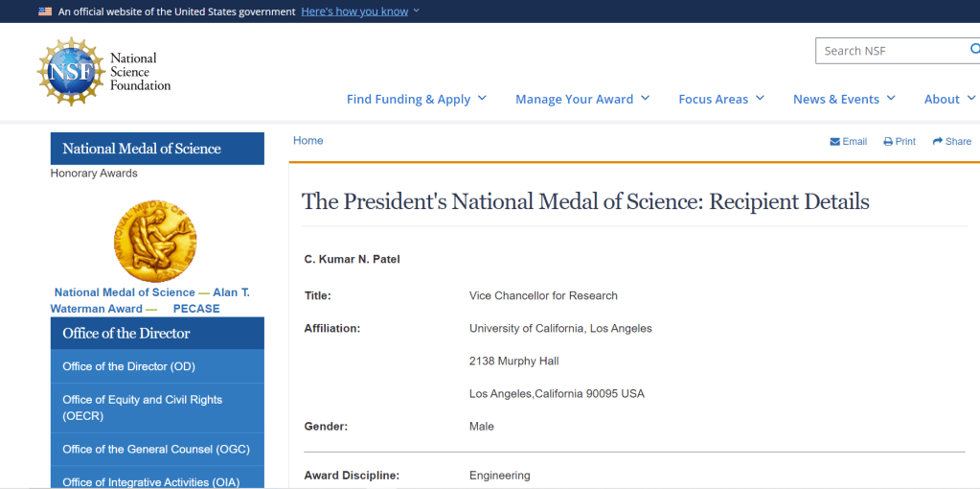Select Office of the Director (OD)
Image resolution: width=980 pixels, height=489 pixels.
(128, 366)
